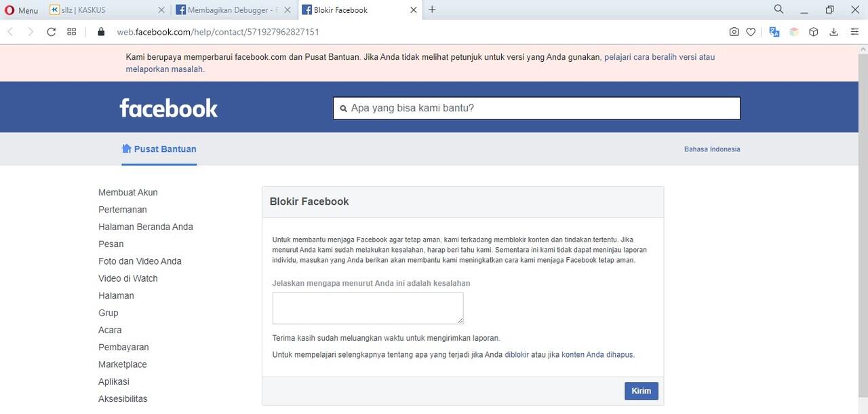Open the Aplikasi help topic
Screen dimensions: 868x414
tap(114, 381)
